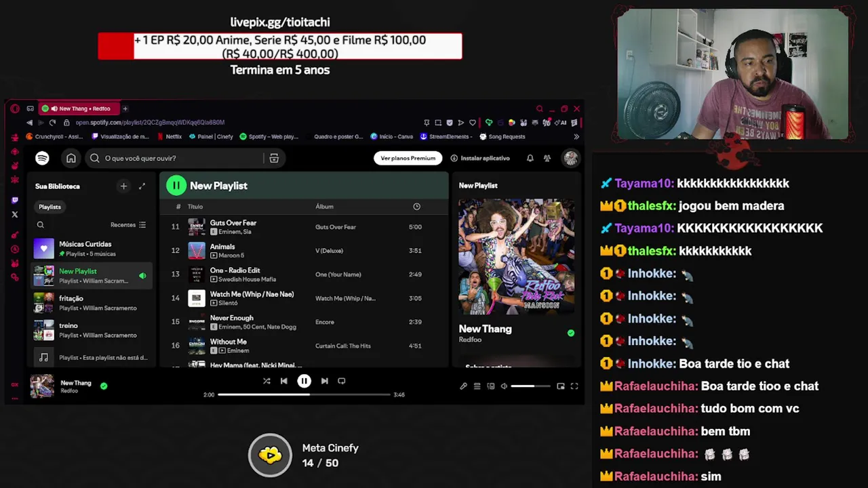Open Redfoo Party Rock Mansion cover art
The height and width of the screenshot is (488, 868).
(x=517, y=257)
